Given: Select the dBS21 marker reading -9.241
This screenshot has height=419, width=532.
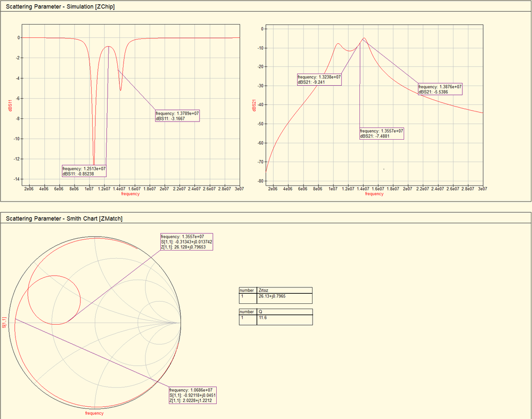Looking at the screenshot, I should click(x=320, y=79).
